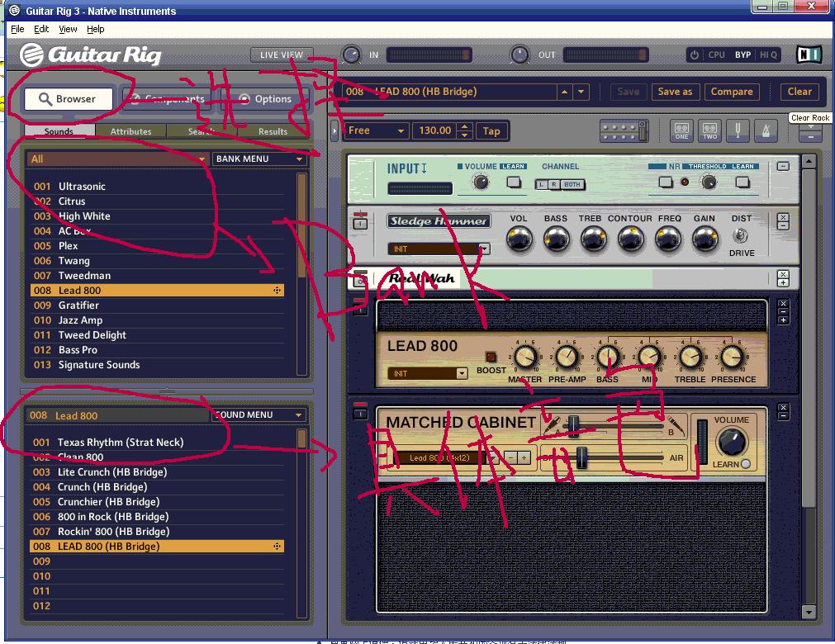The height and width of the screenshot is (644, 835).
Task: Remove the Sledge Hammer module
Action: click(x=783, y=218)
